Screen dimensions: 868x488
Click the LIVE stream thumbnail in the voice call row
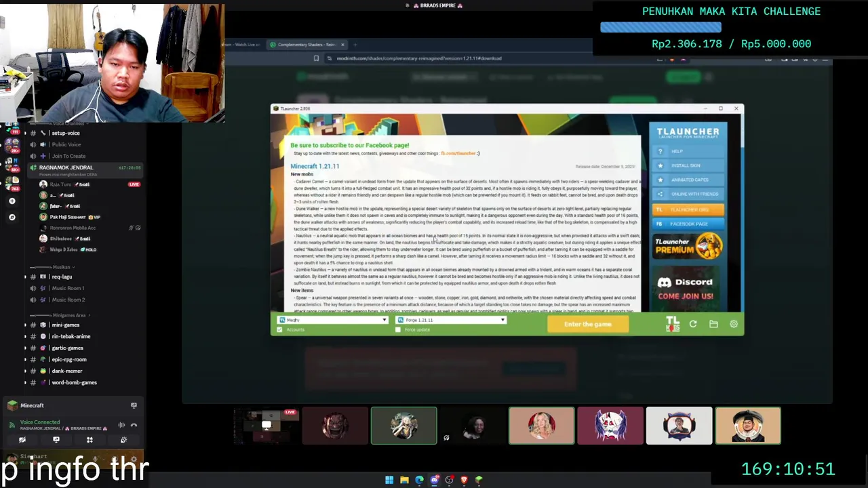point(267,426)
